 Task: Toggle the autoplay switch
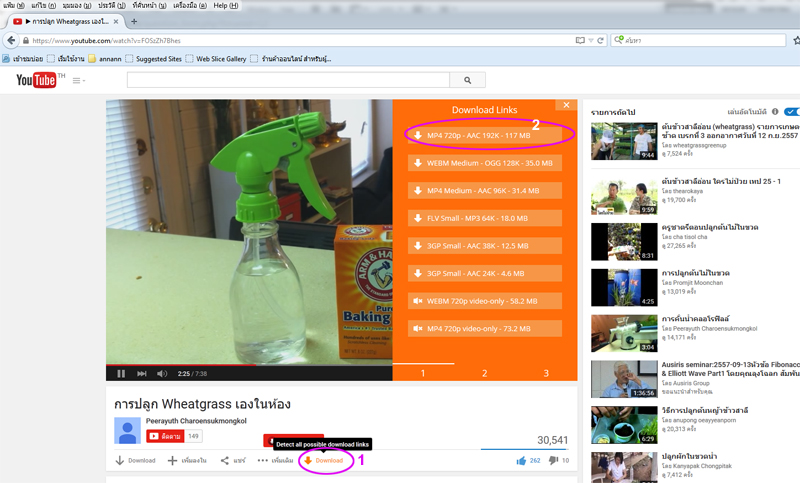791,112
